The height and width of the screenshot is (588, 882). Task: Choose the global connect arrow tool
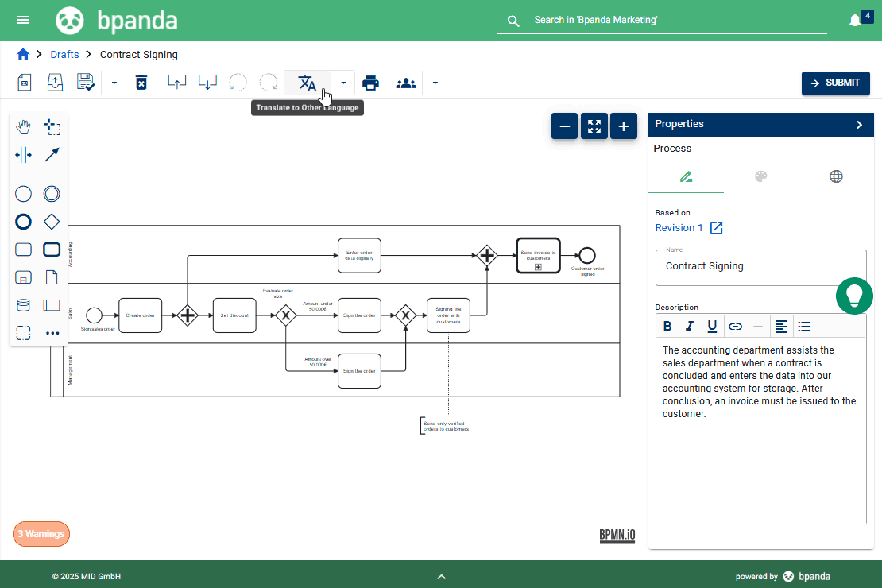click(x=52, y=155)
